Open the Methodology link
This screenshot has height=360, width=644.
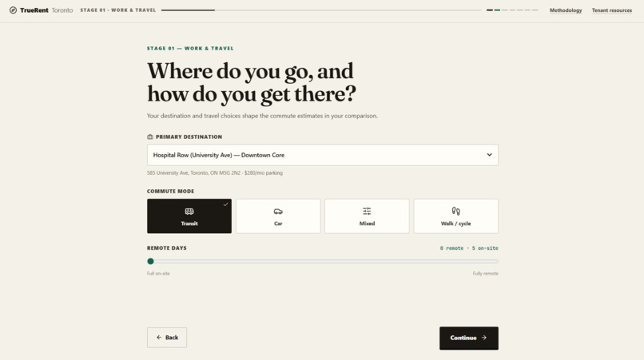(566, 10)
